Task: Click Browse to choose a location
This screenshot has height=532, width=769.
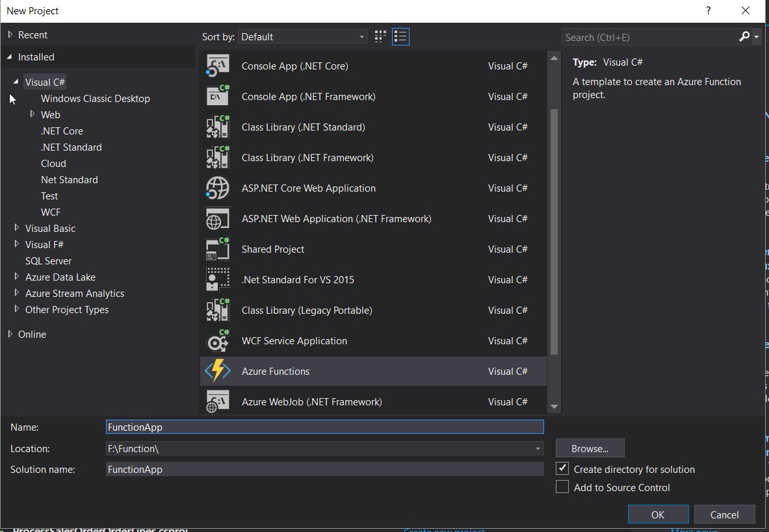Action: pos(589,448)
